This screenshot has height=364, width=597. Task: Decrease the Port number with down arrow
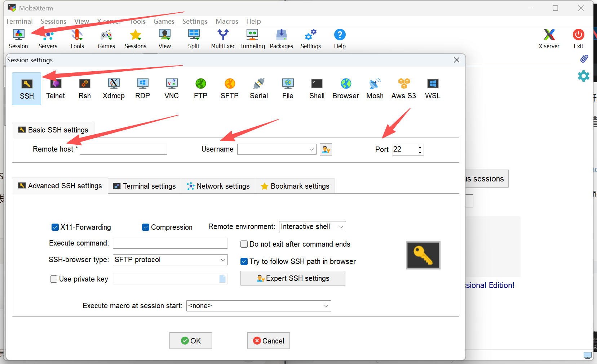coord(420,152)
